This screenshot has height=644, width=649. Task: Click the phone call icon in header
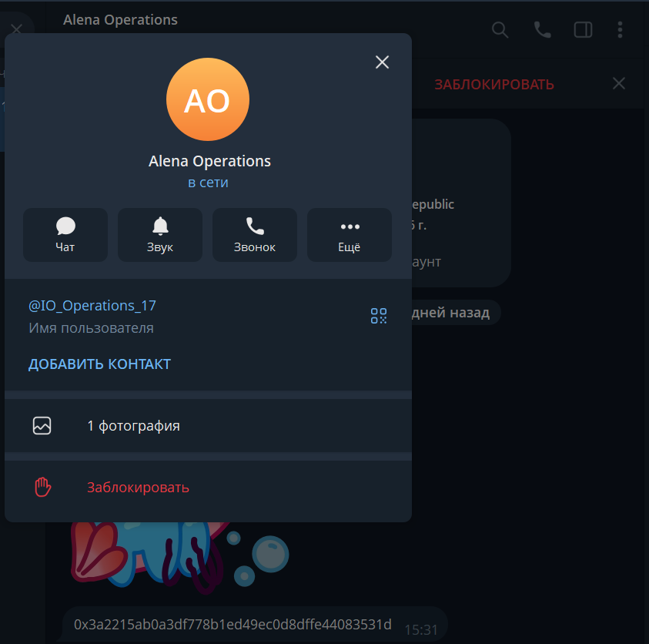[x=542, y=30]
